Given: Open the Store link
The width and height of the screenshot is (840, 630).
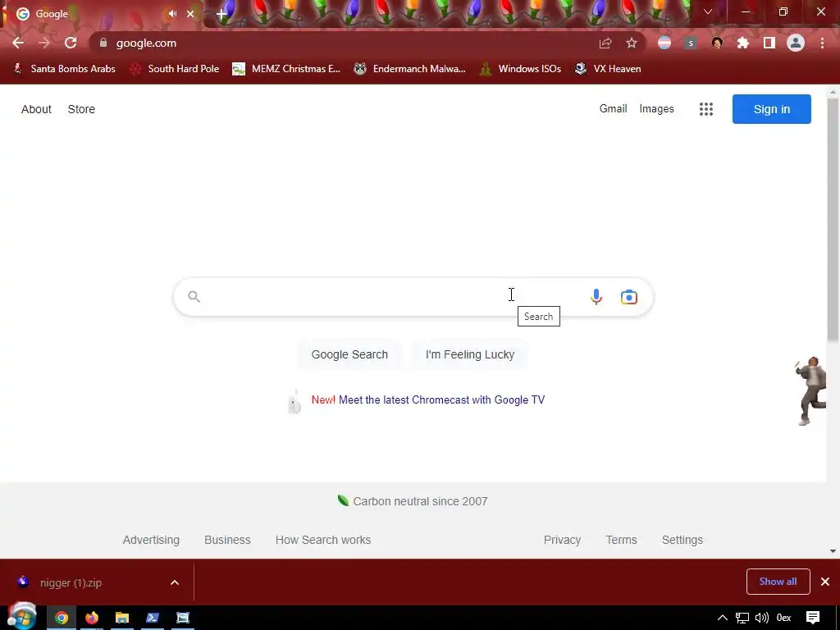Looking at the screenshot, I should pos(81,109).
